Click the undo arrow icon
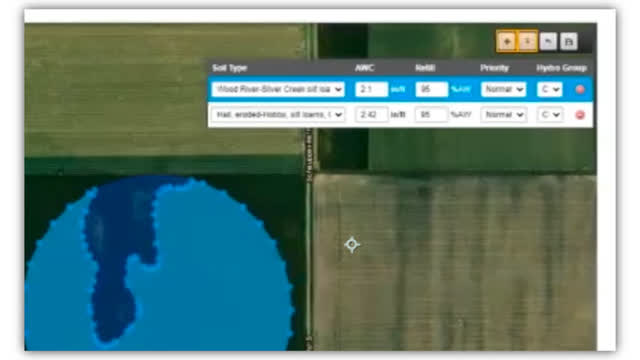This screenshot has width=640, height=360. pyautogui.click(x=548, y=41)
